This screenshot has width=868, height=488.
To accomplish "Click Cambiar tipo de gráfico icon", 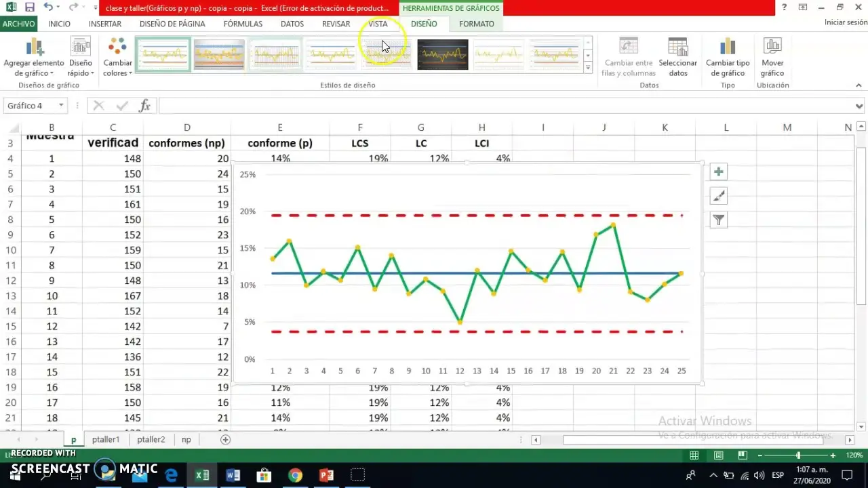I will (x=728, y=47).
